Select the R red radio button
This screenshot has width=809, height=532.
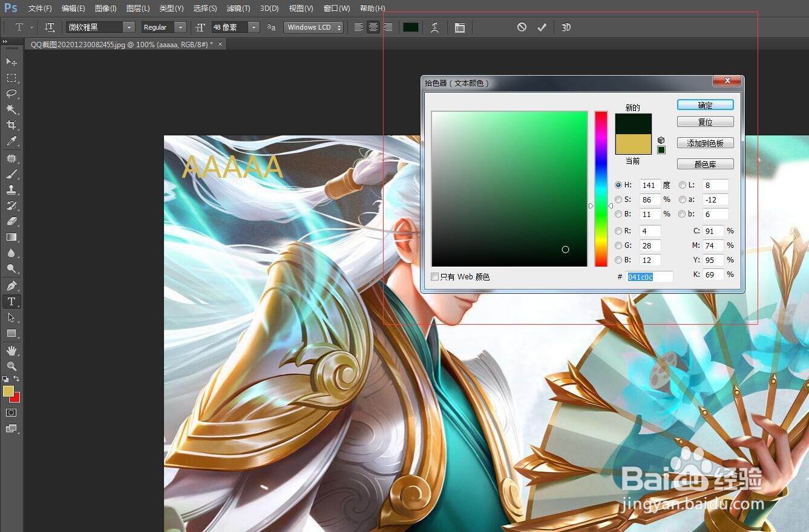(618, 231)
